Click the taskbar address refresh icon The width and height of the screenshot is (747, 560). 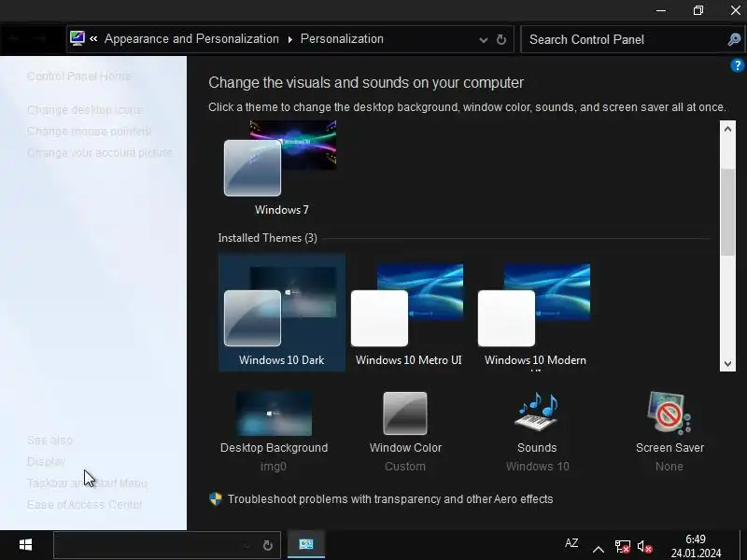pyautogui.click(x=268, y=545)
